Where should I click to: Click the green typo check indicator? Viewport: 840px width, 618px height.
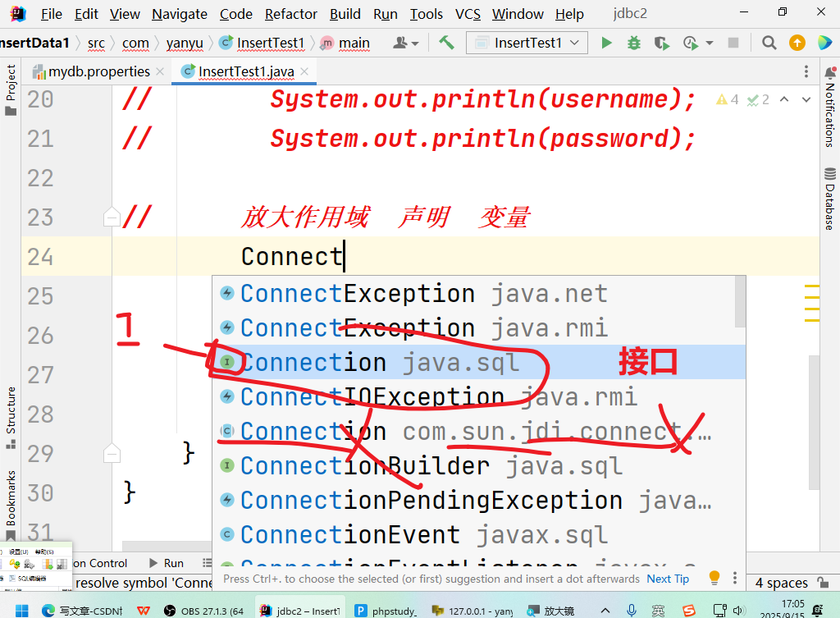coord(758,99)
